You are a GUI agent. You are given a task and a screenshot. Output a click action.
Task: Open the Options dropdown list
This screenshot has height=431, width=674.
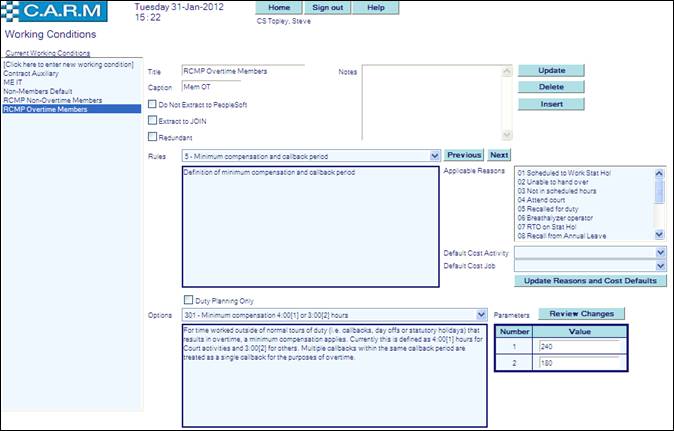pyautogui.click(x=483, y=314)
